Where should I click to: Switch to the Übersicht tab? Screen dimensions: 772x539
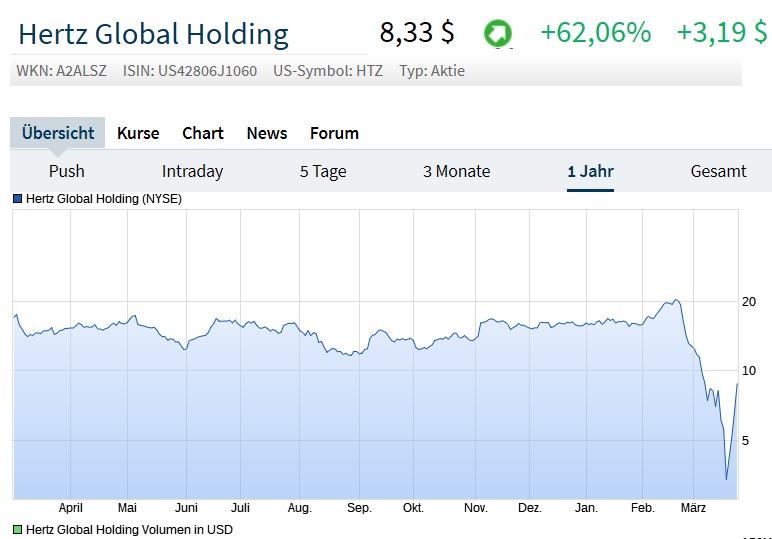tap(58, 133)
